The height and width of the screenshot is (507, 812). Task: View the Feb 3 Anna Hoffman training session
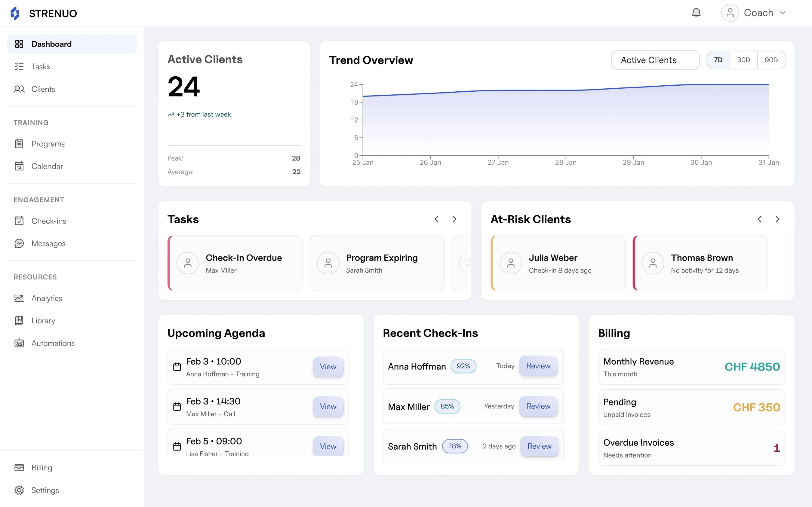coord(328,367)
